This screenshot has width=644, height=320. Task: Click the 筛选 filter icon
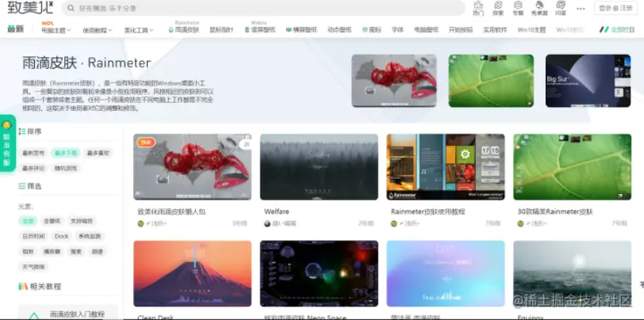(x=22, y=186)
